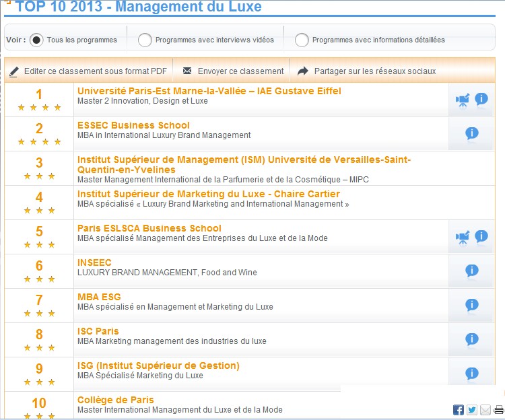This screenshot has width=505, height=420.
Task: Open info icon for ISG row
Action: (472, 374)
